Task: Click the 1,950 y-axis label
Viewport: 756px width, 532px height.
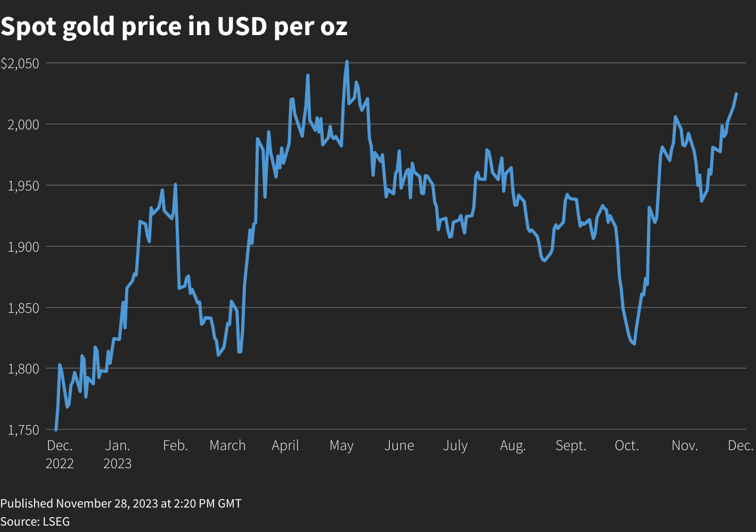Action: pos(23,186)
